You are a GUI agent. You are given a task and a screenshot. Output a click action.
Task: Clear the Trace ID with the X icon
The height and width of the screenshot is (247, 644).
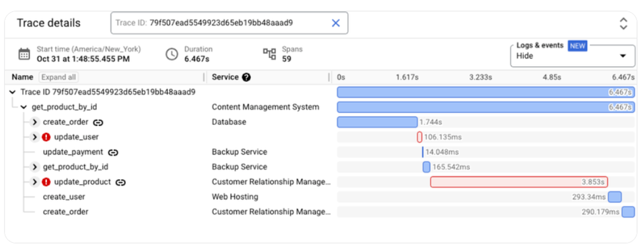click(x=336, y=23)
